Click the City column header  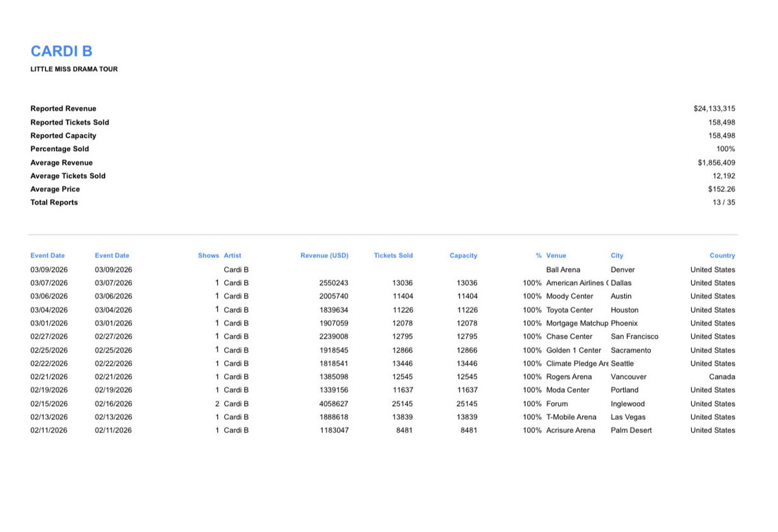617,255
